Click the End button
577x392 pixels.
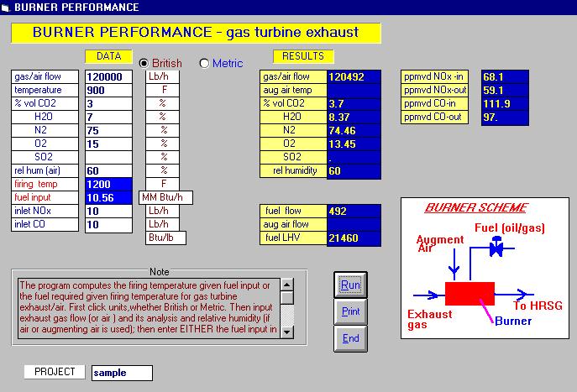(x=350, y=338)
